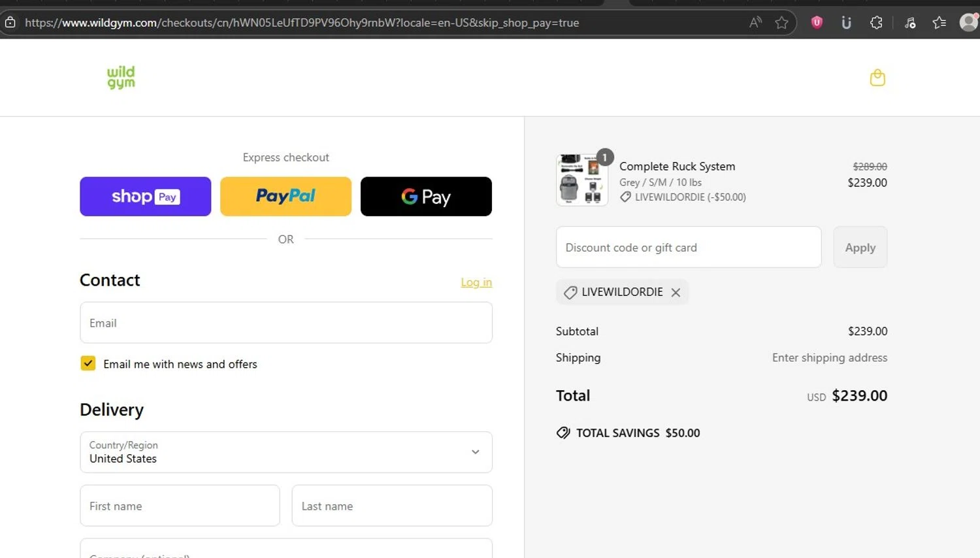Screen dimensions: 980x558
Task: Focus the Last name field
Action: [x=392, y=506]
